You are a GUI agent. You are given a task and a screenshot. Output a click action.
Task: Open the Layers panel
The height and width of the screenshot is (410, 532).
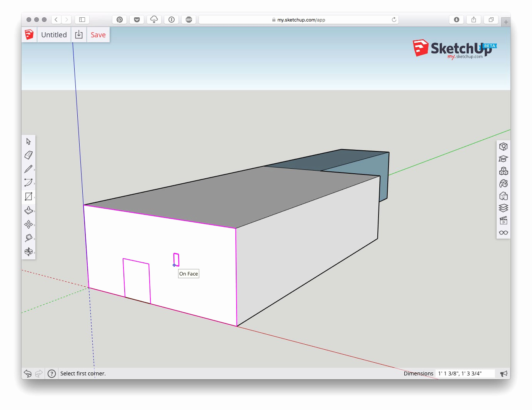pyautogui.click(x=503, y=208)
